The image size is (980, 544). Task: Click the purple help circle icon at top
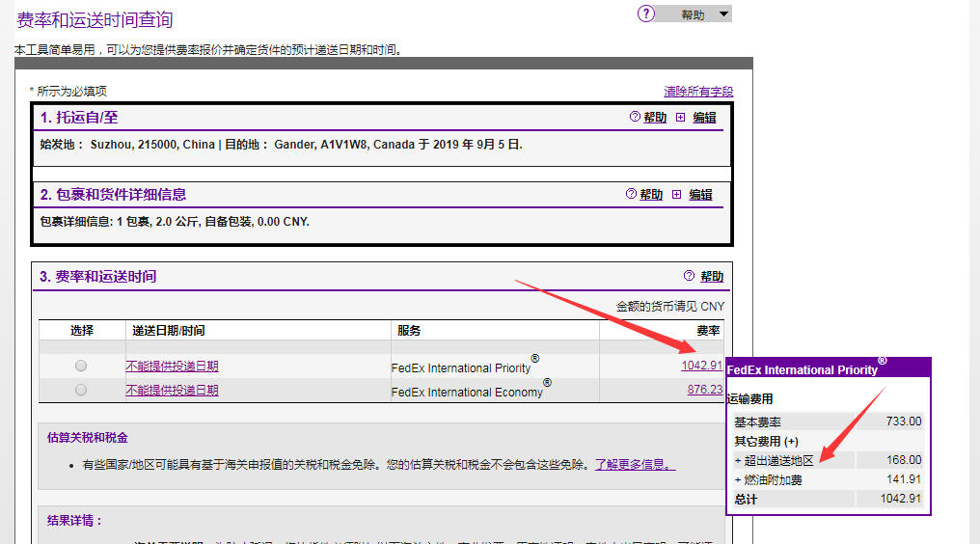pos(646,14)
